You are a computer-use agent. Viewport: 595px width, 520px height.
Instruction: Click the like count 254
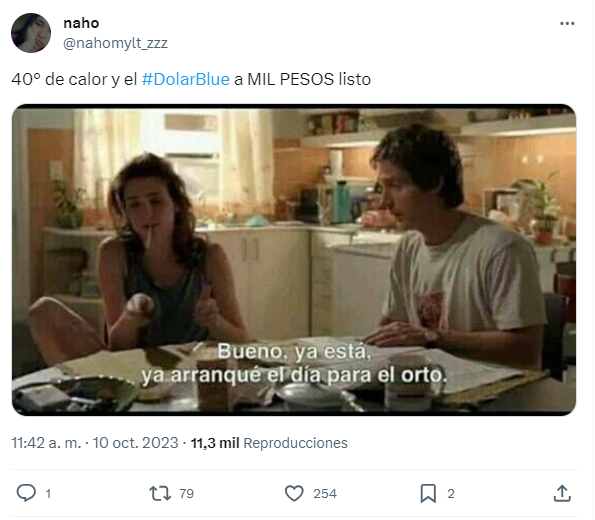[x=325, y=494]
